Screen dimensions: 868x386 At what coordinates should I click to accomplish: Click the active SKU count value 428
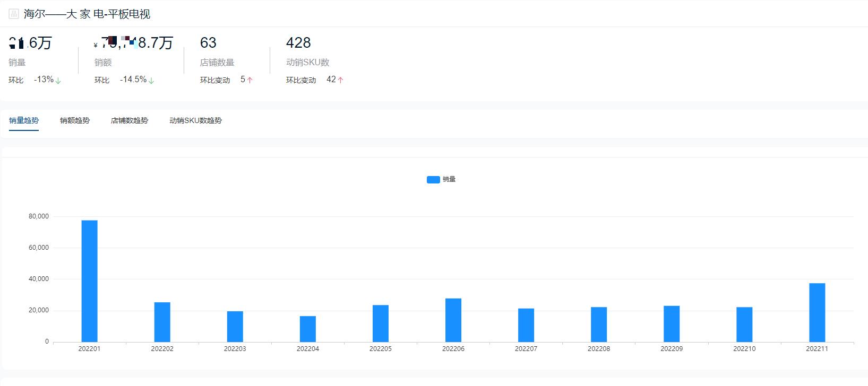(x=298, y=42)
